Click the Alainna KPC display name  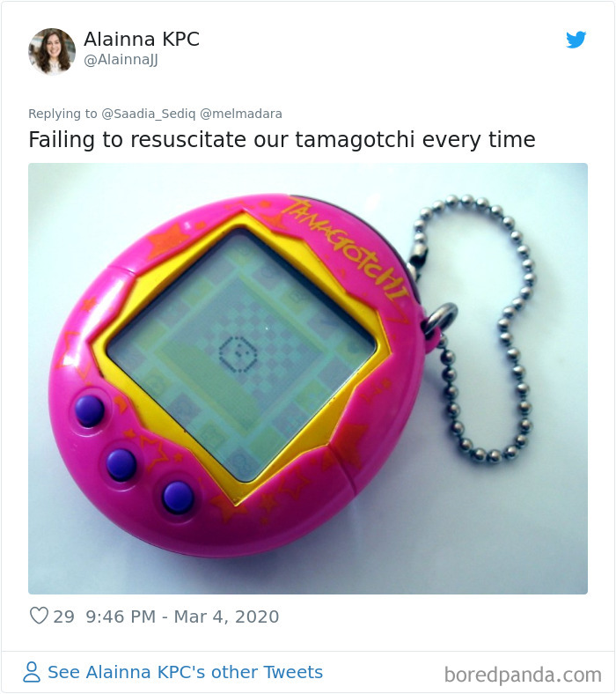142,39
